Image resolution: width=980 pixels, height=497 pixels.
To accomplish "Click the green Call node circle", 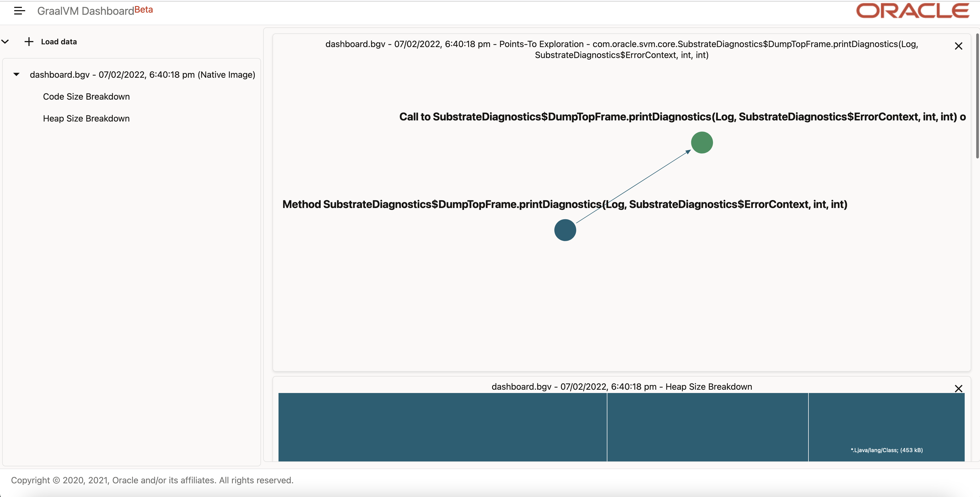I will (x=702, y=143).
